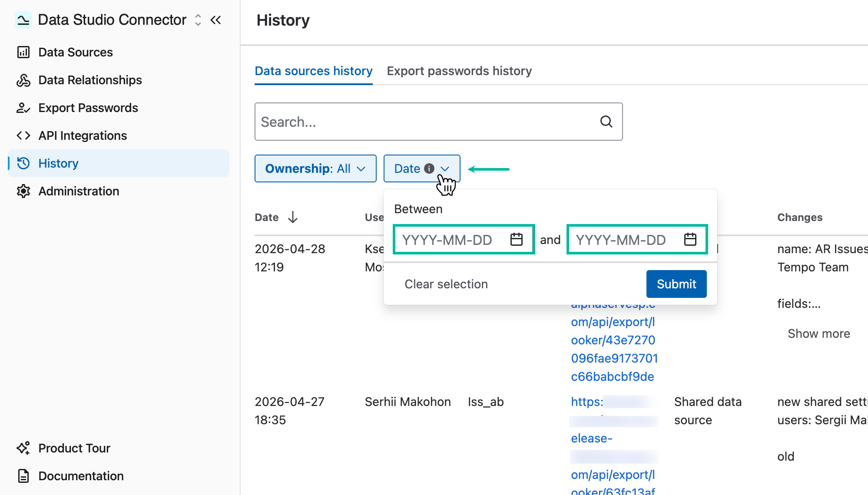The image size is (868, 495).
Task: Submit the date range filter
Action: pos(676,284)
